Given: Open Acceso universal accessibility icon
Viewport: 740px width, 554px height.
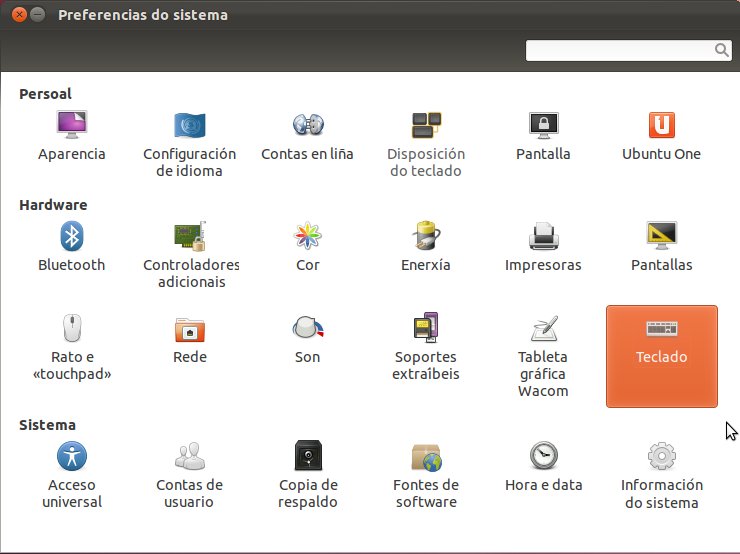Looking at the screenshot, I should pos(72,456).
